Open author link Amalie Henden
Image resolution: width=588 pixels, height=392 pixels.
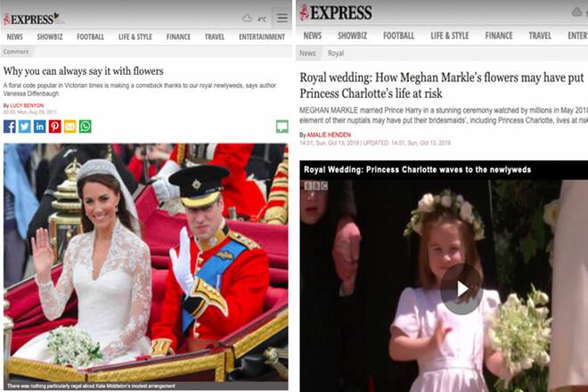(329, 135)
